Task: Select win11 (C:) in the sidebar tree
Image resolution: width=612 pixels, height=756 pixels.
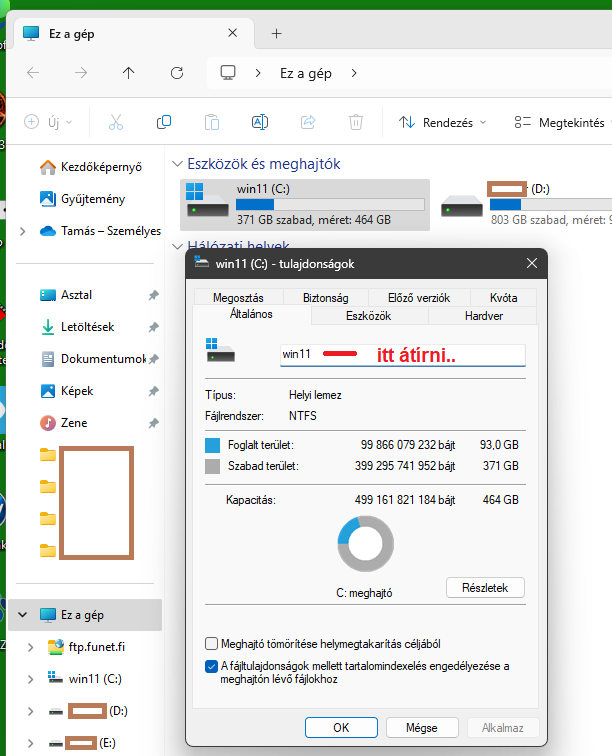Action: coord(85,679)
